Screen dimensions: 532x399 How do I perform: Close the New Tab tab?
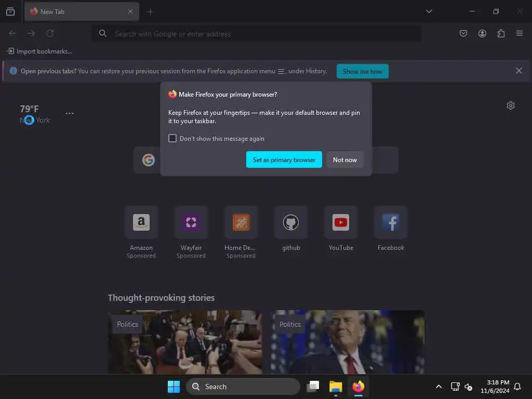(130, 11)
